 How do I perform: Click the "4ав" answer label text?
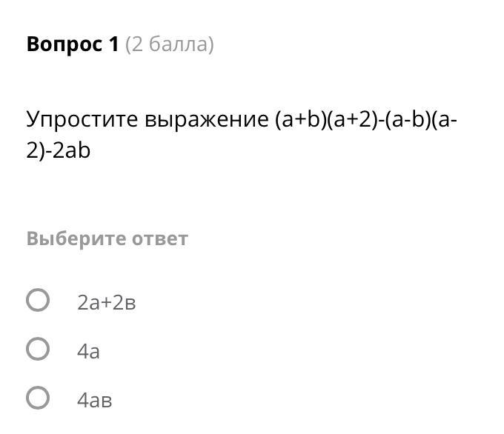[94, 401]
